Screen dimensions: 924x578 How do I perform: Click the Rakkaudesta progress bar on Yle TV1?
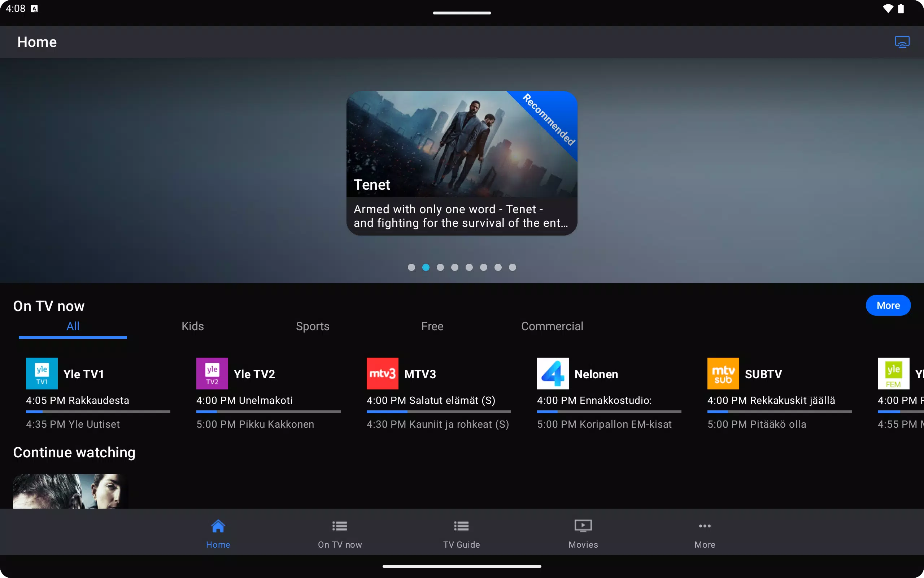pyautogui.click(x=98, y=412)
